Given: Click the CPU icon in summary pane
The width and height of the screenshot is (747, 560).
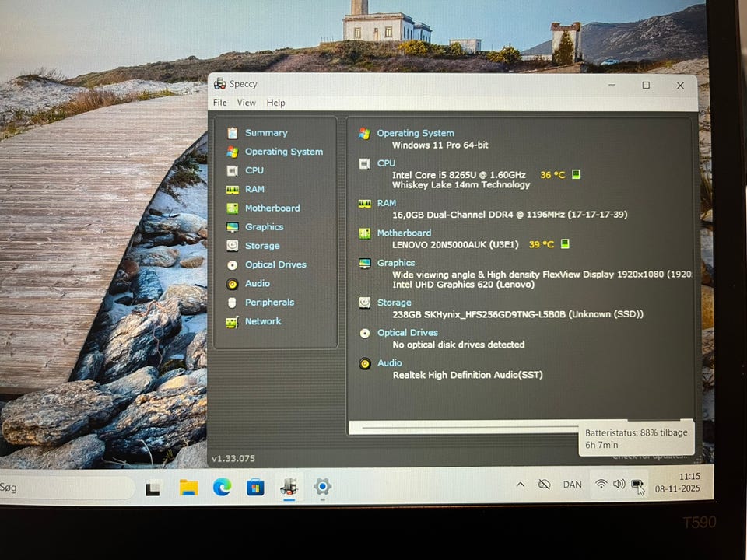Looking at the screenshot, I should [x=364, y=164].
